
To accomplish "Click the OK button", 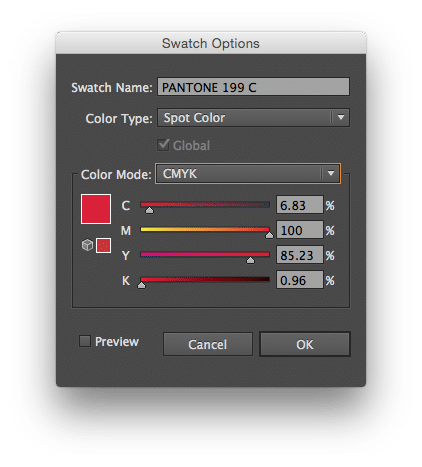I will click(305, 344).
